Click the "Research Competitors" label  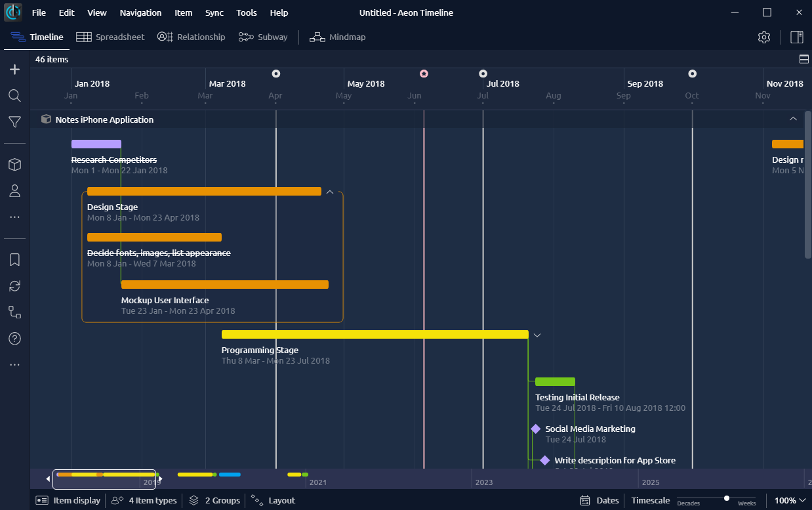point(114,159)
